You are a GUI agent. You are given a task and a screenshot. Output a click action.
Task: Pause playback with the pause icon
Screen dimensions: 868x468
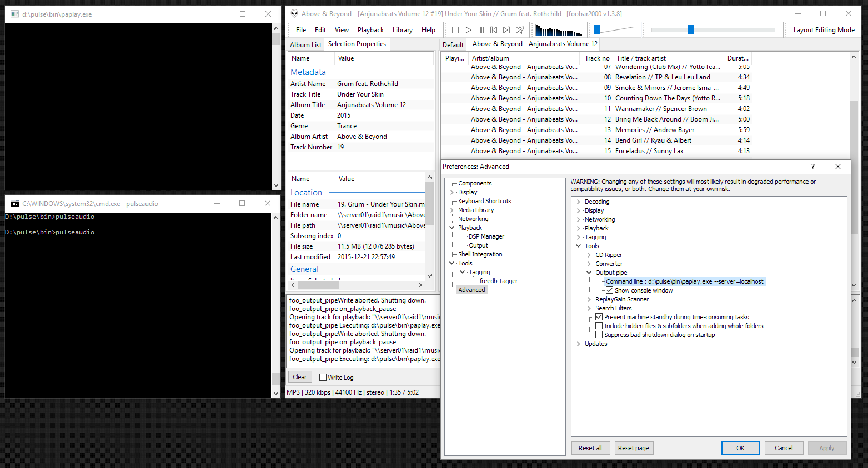pos(481,30)
